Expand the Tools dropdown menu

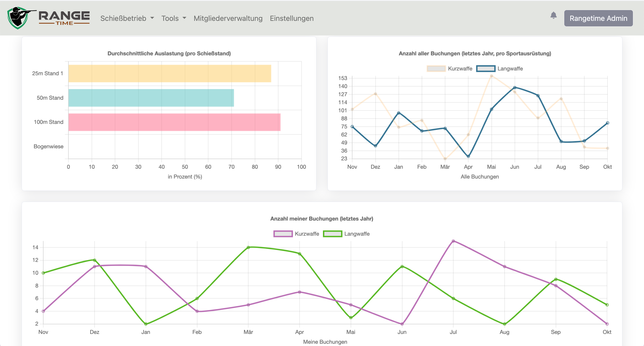coord(174,18)
